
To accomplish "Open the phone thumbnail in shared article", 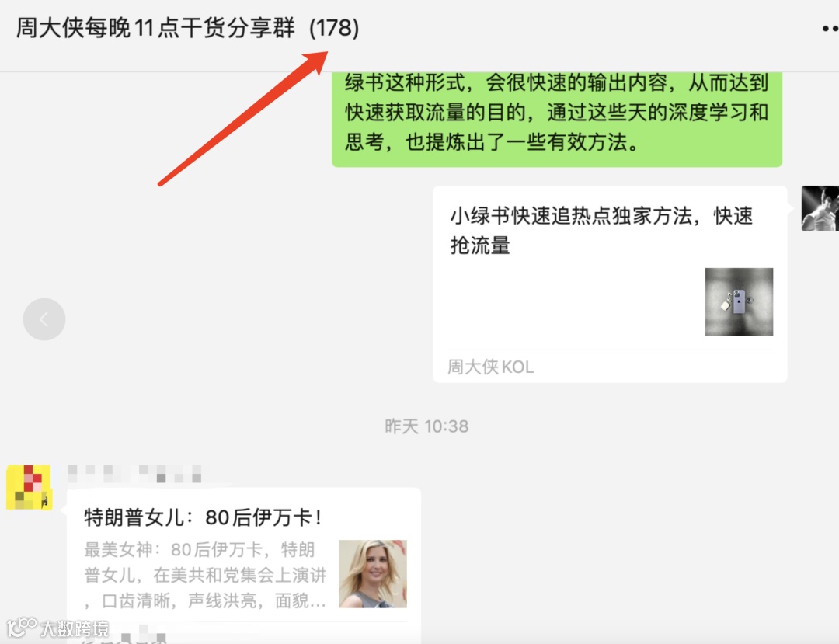I will tap(739, 301).
